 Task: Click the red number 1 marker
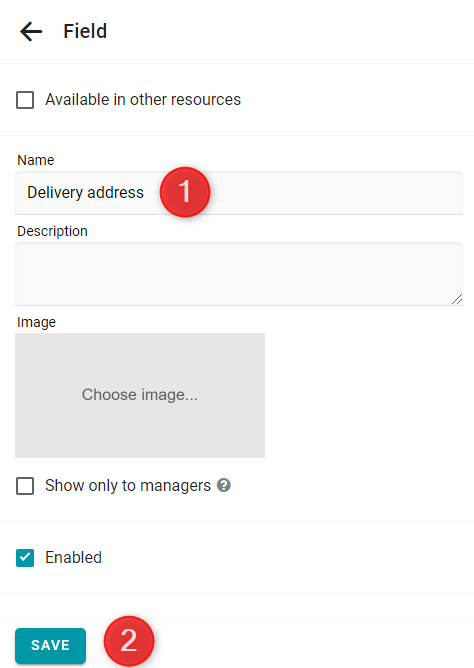click(185, 192)
